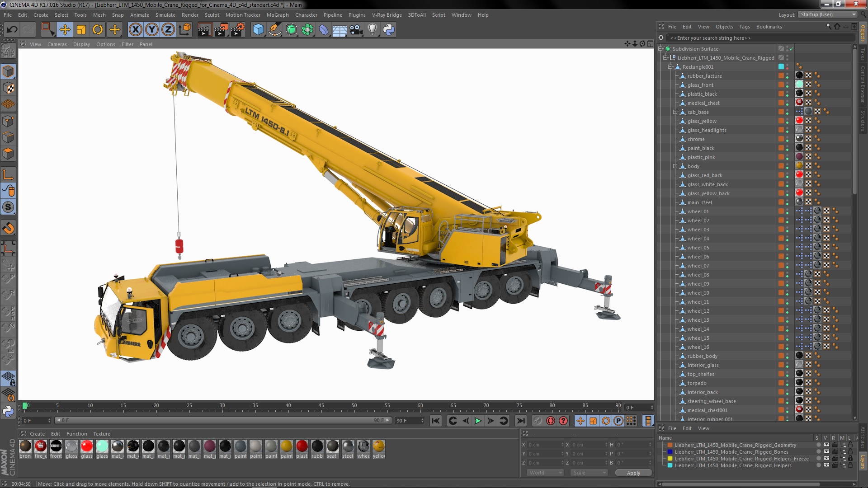Click the Apply button
868x488 pixels.
633,473
